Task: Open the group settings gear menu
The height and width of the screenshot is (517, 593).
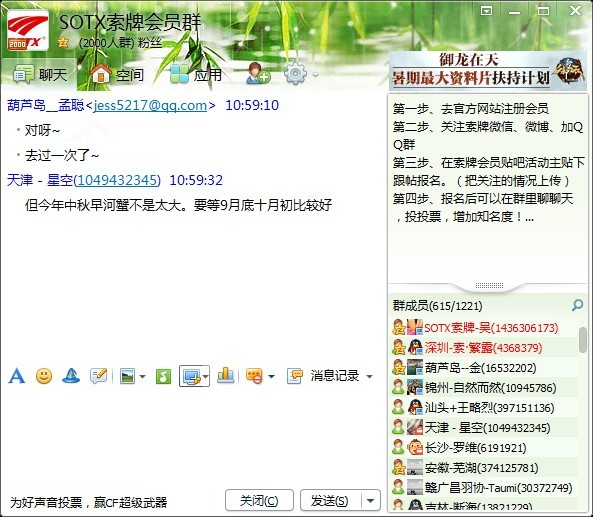Action: 296,73
